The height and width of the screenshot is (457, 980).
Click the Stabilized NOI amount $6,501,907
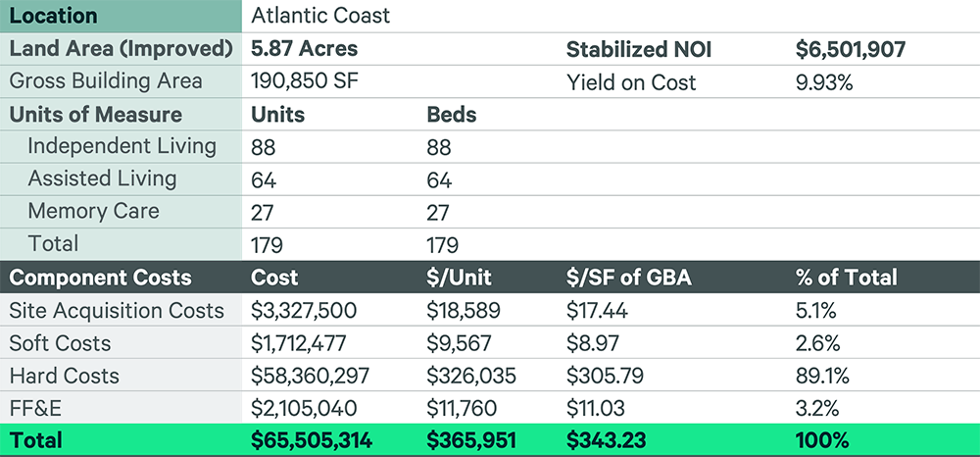[x=851, y=49]
